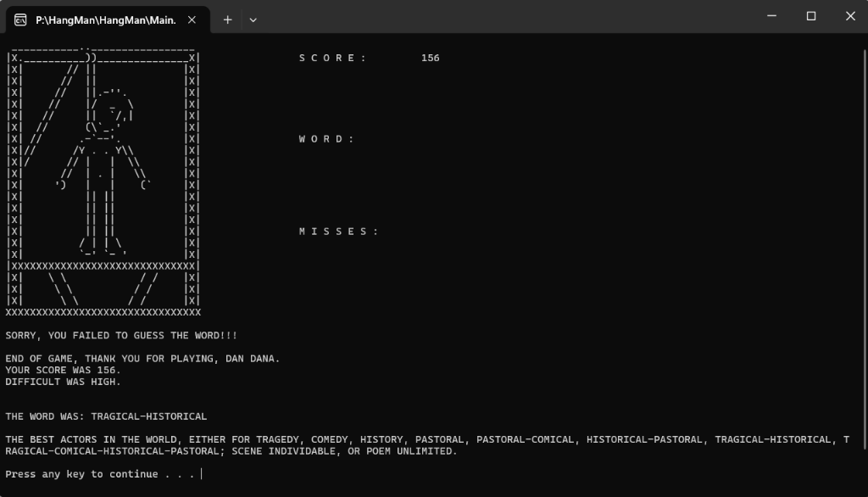Expand the new tab profile dropdown

(x=253, y=20)
